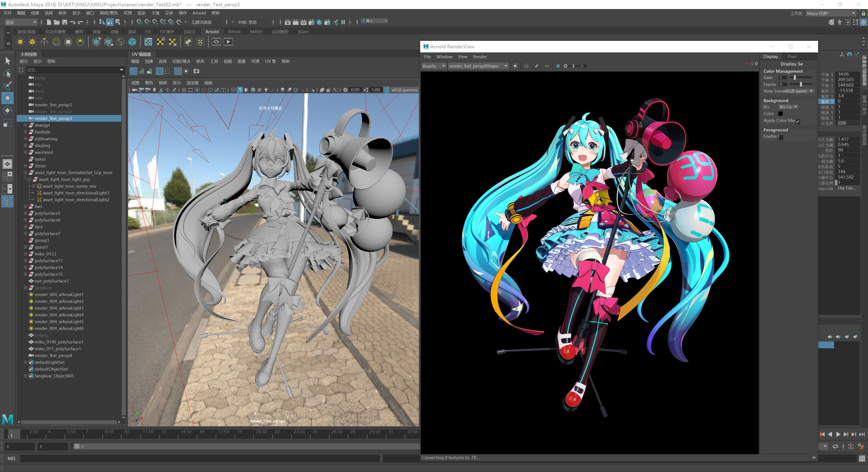Screen dimensions: 868x472
Task: Click the outliner search field
Action: coord(75,70)
